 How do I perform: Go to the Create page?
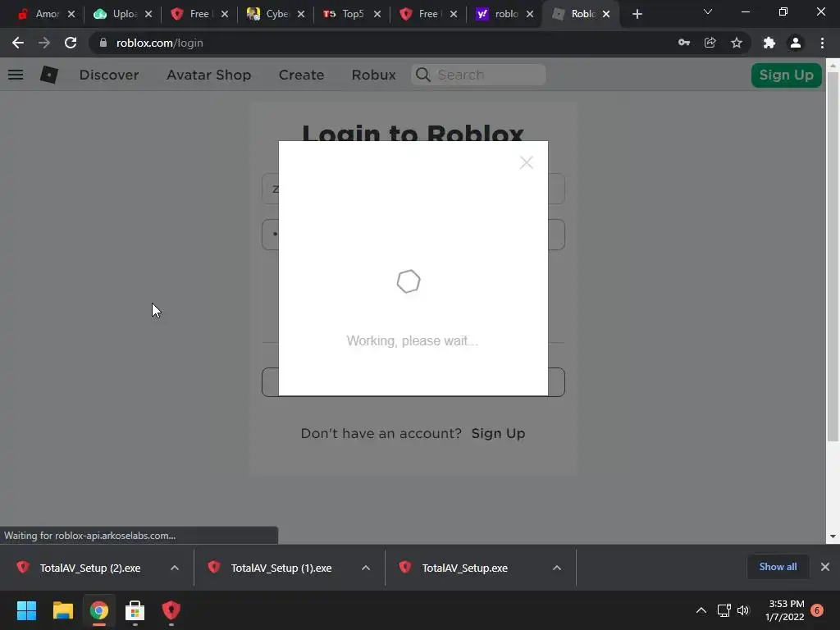point(301,75)
